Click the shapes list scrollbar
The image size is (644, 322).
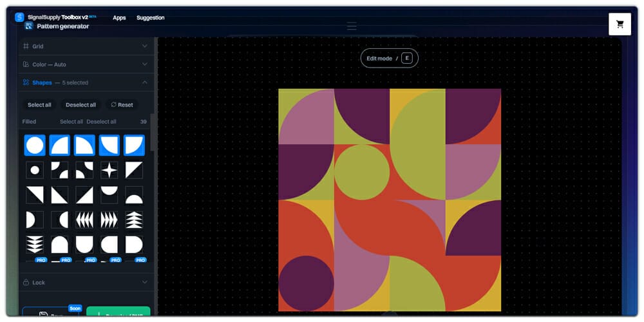[x=153, y=132]
